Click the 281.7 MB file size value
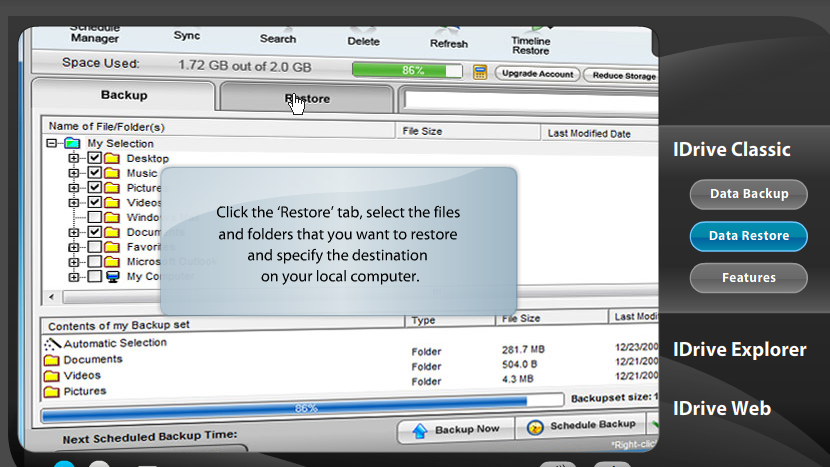 [523, 349]
